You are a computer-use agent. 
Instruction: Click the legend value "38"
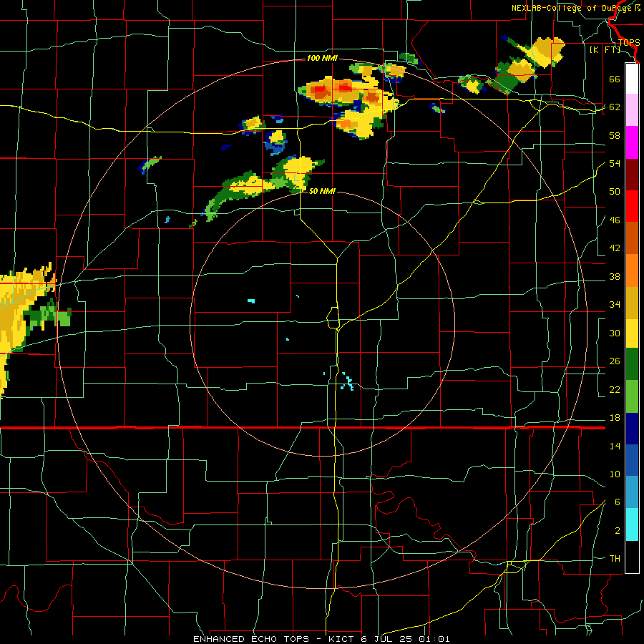[x=615, y=276]
